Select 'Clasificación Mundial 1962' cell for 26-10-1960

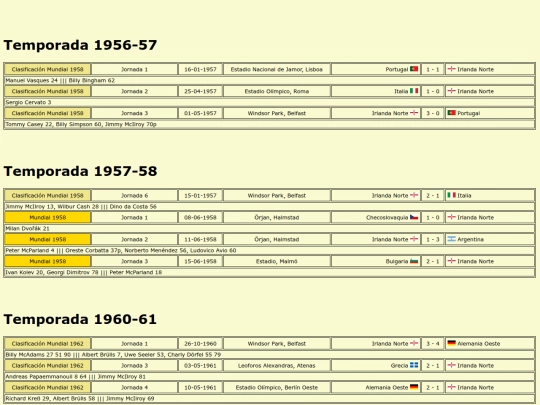click(x=48, y=343)
